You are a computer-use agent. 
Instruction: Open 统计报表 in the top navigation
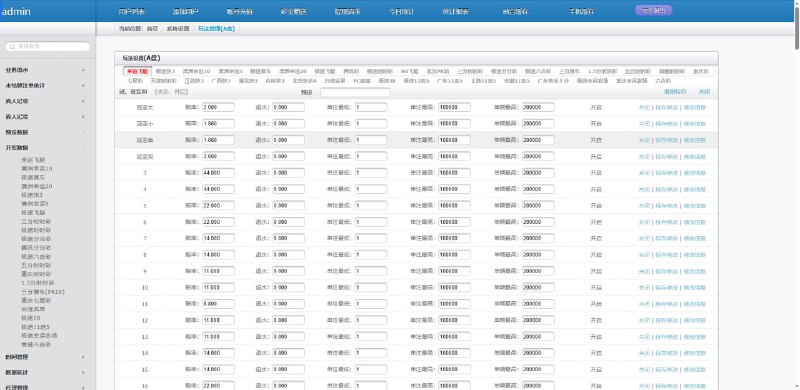[x=456, y=11]
